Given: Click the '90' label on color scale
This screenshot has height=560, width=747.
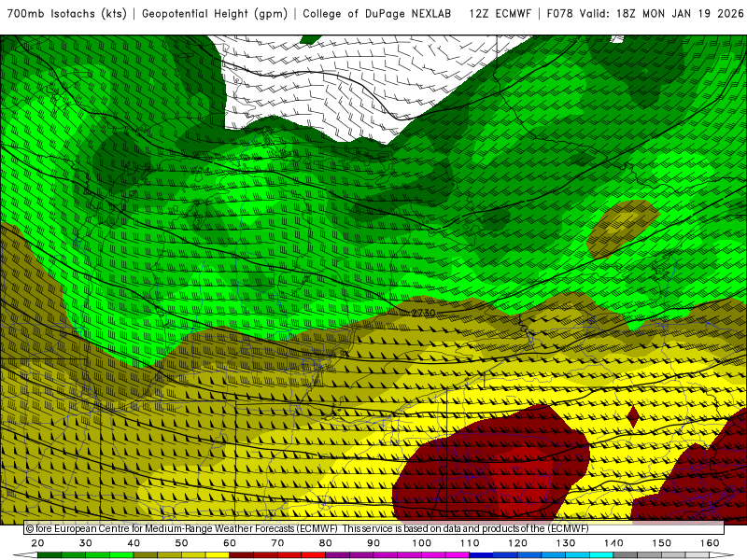Looking at the screenshot, I should 373,543.
